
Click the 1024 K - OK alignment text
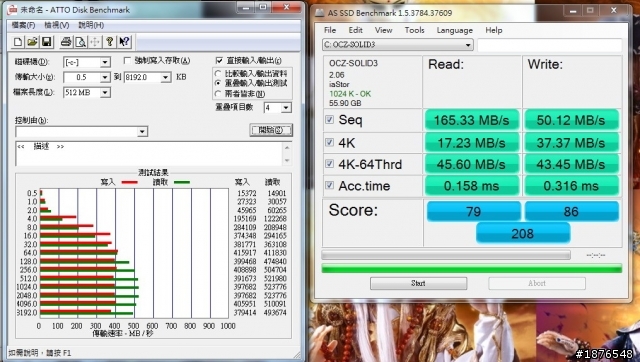coord(350,94)
